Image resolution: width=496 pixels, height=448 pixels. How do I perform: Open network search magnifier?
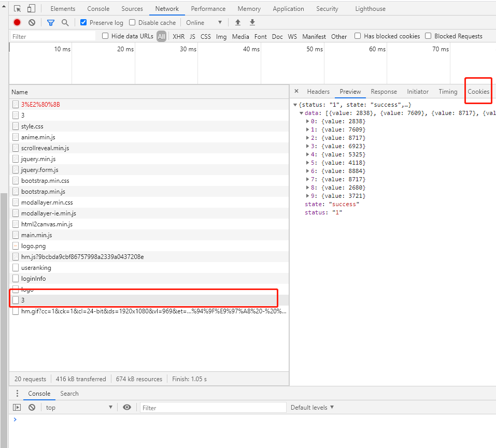(x=65, y=23)
